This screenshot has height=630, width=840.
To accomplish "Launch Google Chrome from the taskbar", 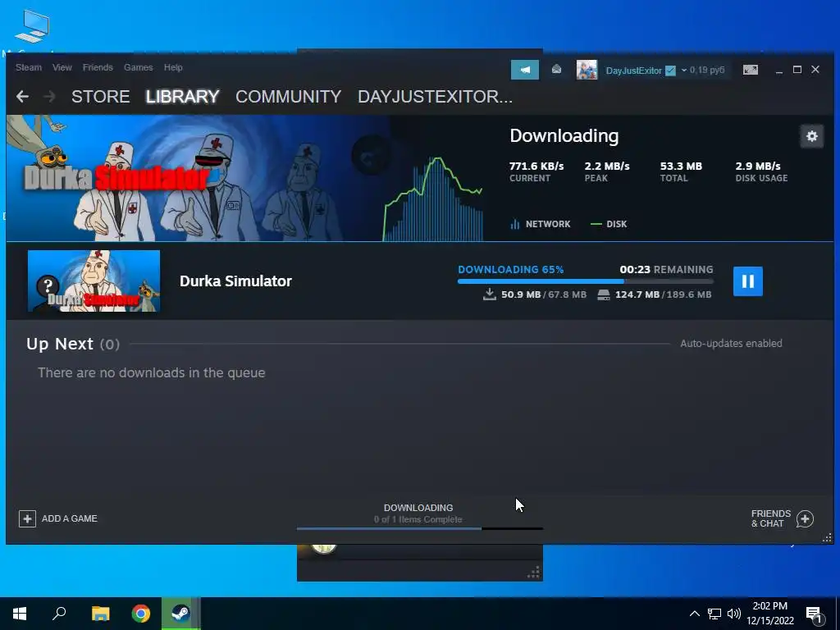I will (x=141, y=614).
